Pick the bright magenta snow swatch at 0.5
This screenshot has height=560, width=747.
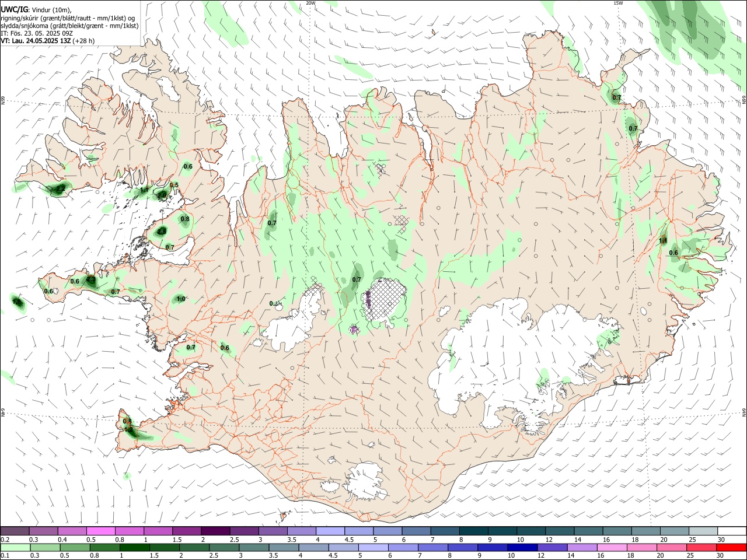tap(101, 531)
